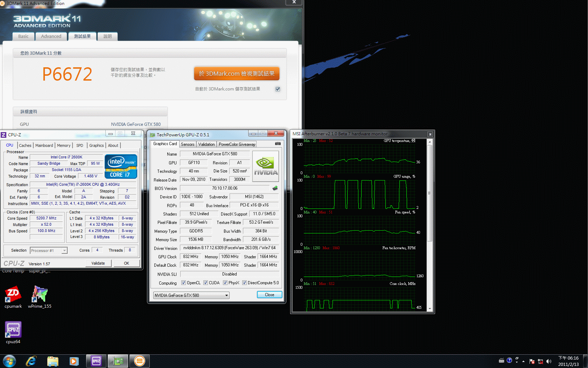Switch to the Advanced tab in 3DMark

51,36
